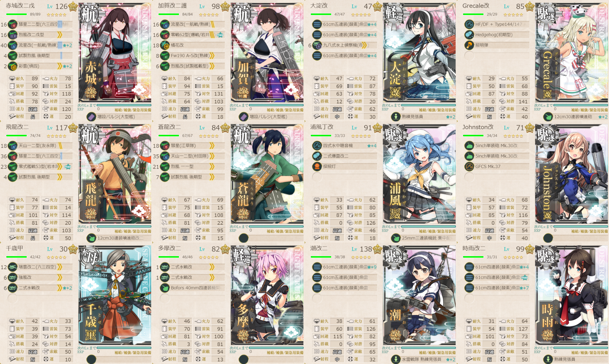
Task: Click the 彩雲(偵四) reconnaissance plane icon on 赤城改二戊
Action: (12, 66)
